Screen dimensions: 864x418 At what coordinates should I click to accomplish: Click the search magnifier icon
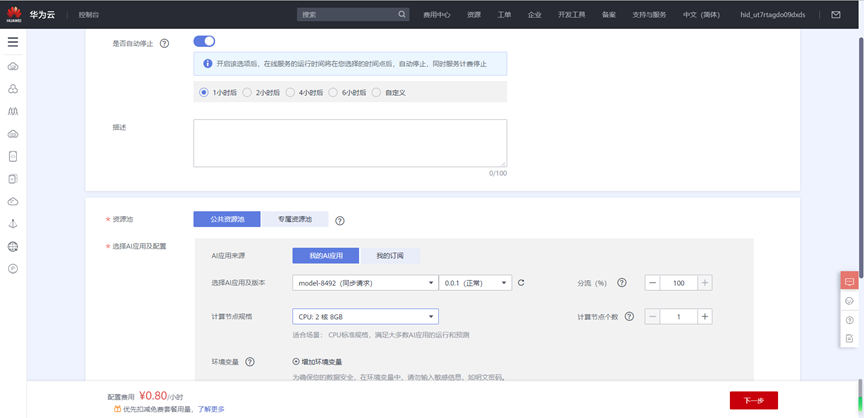click(x=402, y=14)
